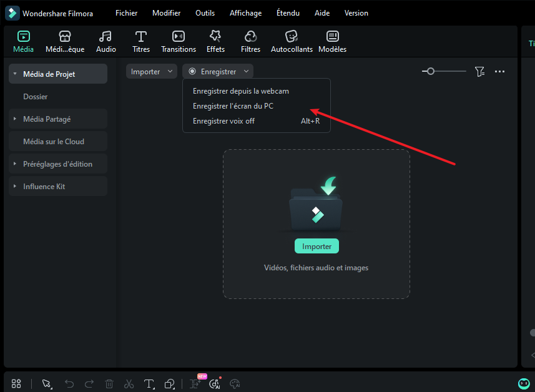Image resolution: width=535 pixels, height=392 pixels.
Task: Open the Modèles templates panel
Action: tap(332, 37)
